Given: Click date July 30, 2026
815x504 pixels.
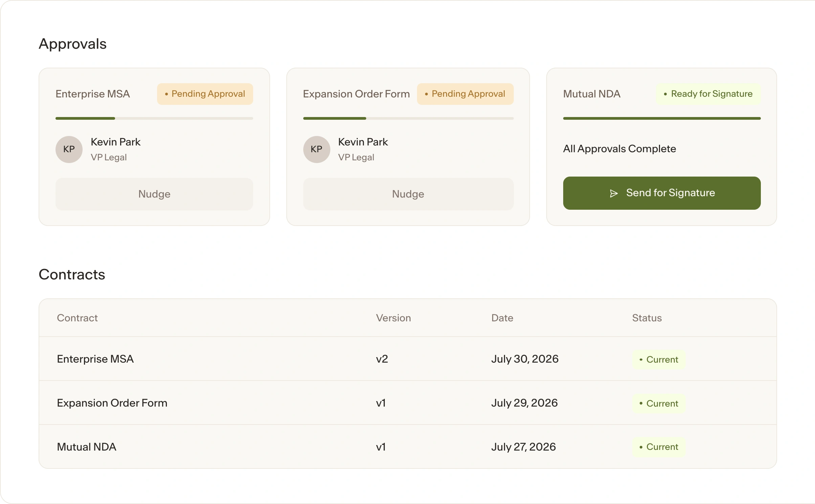Looking at the screenshot, I should point(525,359).
